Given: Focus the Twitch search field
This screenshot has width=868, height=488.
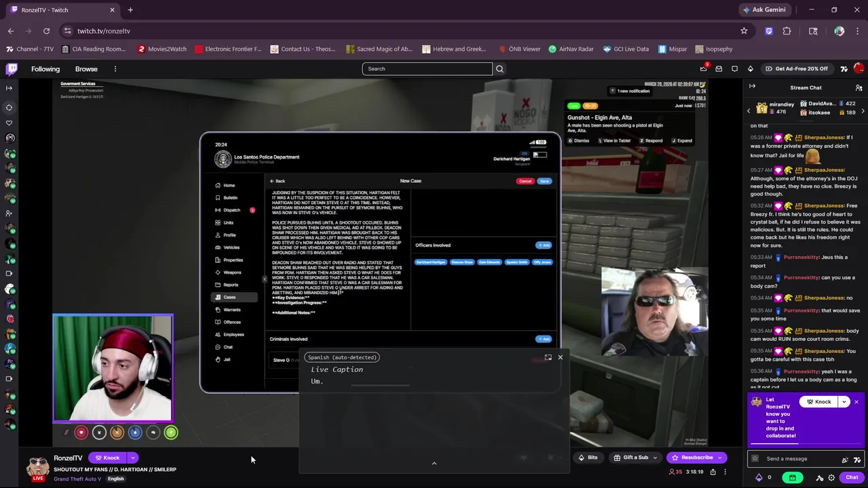Looking at the screenshot, I should 427,68.
